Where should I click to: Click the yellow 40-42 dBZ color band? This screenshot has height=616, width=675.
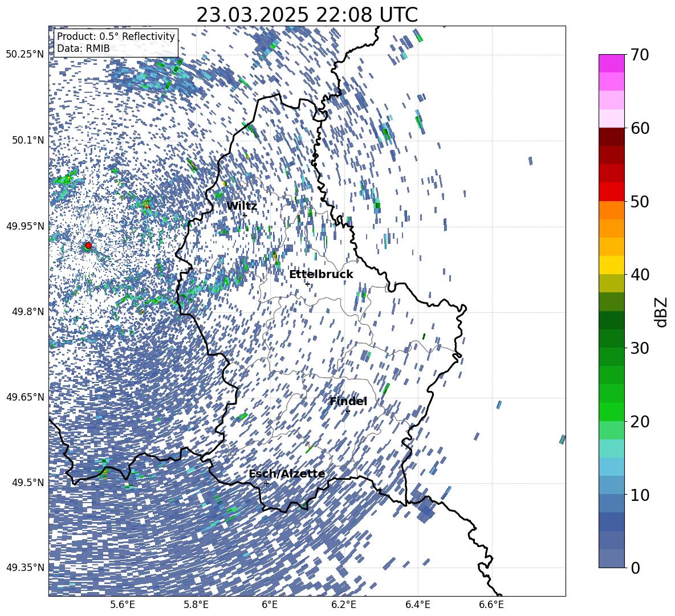612,265
